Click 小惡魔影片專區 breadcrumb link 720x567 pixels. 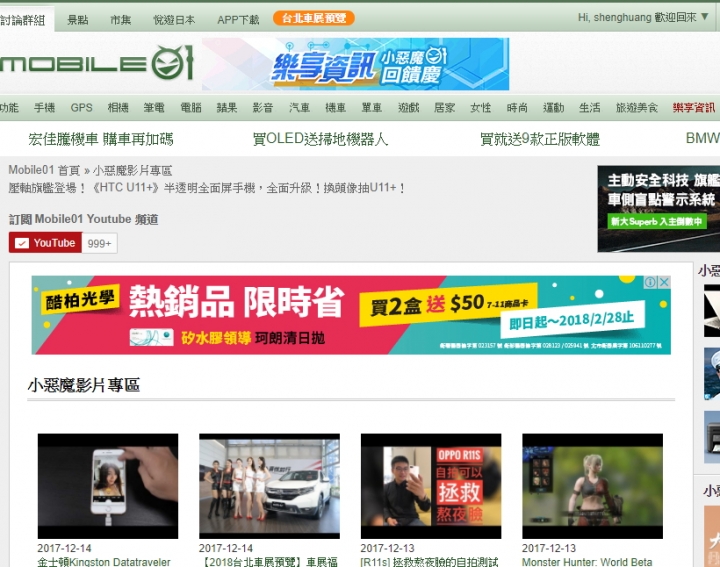(x=132, y=170)
